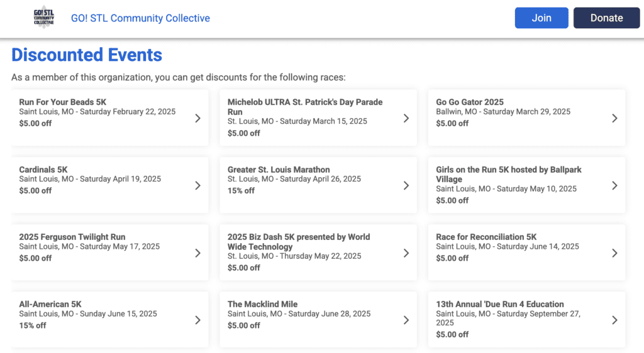
Task: Click Greater St. Louis Marathon 15% off text
Action: pos(241,191)
